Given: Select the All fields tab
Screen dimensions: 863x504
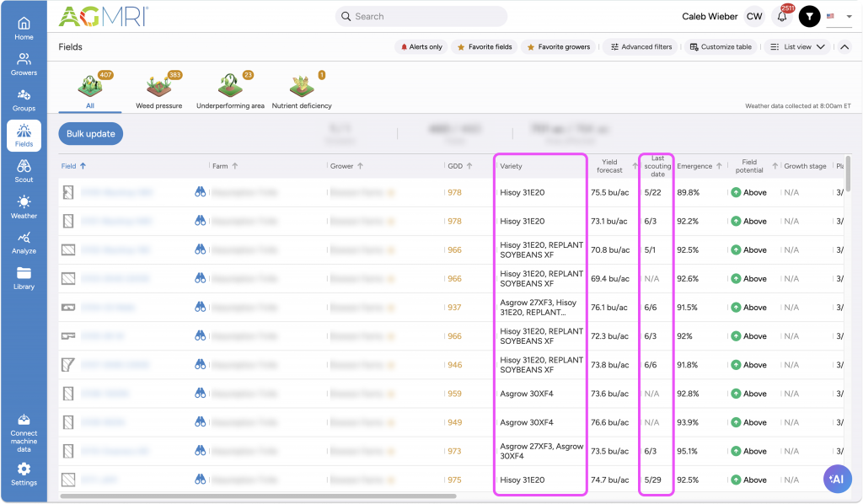Looking at the screenshot, I should point(90,91).
